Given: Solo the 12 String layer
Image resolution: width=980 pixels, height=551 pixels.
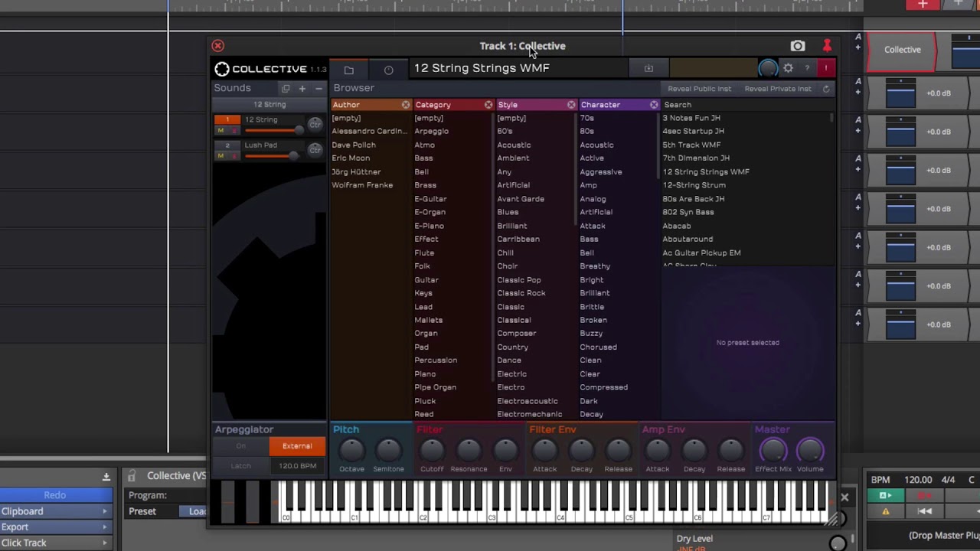Looking at the screenshot, I should (x=233, y=131).
